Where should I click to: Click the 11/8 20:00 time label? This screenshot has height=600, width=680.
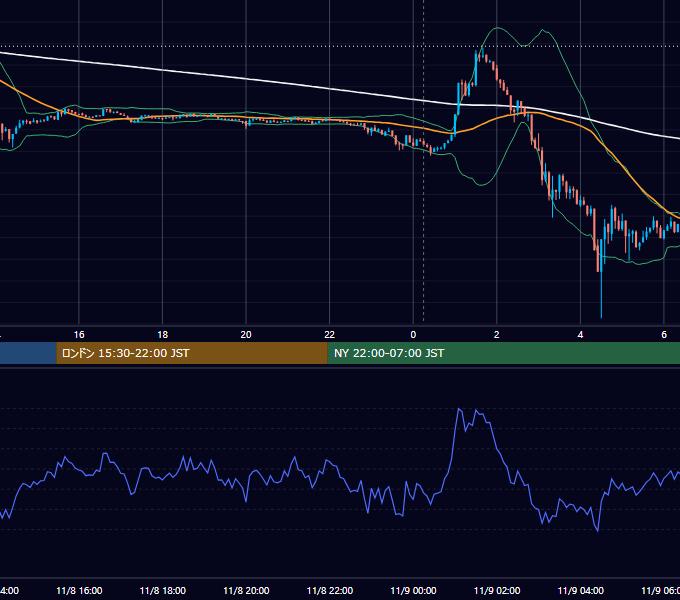(246, 590)
